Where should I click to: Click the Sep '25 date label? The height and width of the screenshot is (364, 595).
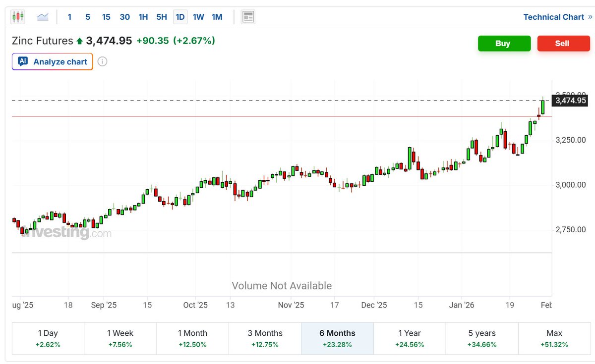pos(104,305)
